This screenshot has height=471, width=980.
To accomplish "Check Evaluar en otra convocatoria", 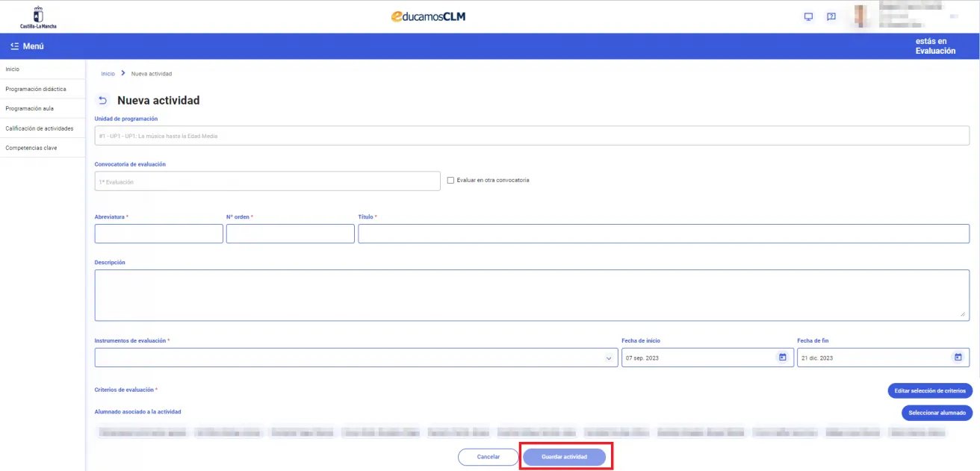I will (450, 180).
